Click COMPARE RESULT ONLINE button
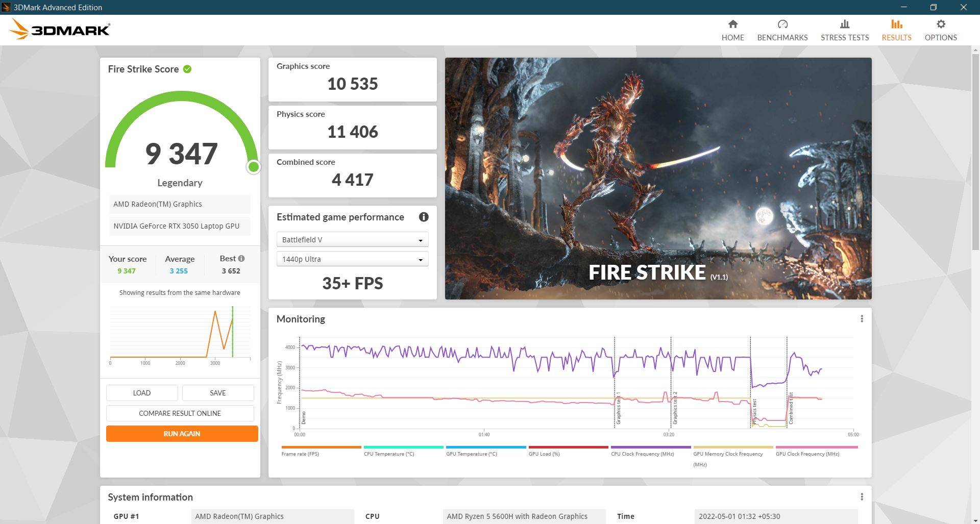The height and width of the screenshot is (524, 980). pos(180,413)
